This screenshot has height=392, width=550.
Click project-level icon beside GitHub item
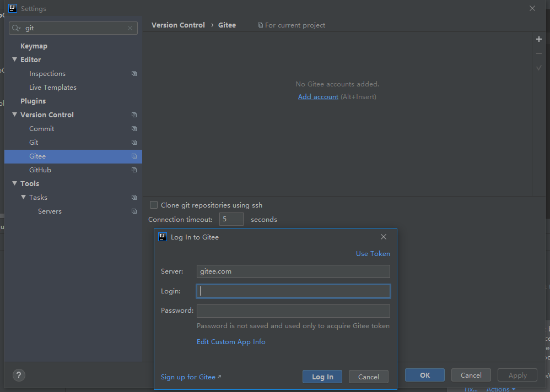pos(134,170)
